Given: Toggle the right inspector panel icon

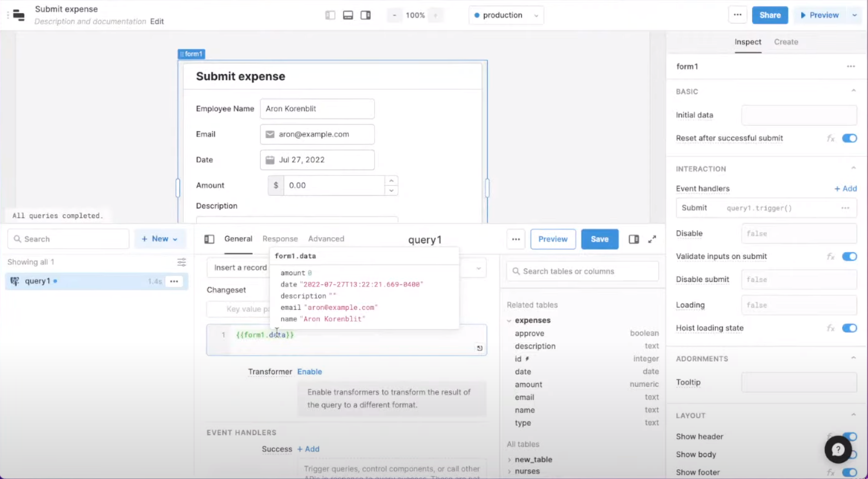Looking at the screenshot, I should 366,15.
